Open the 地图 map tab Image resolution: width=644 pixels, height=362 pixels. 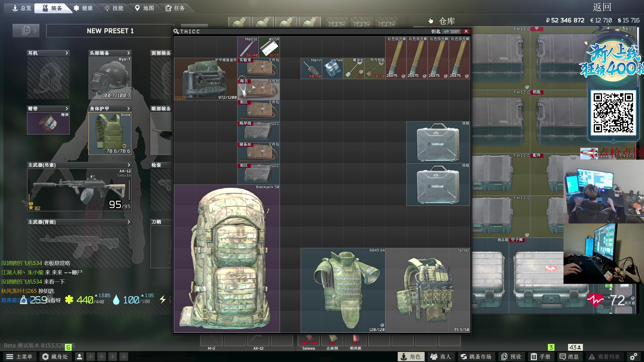[x=145, y=8]
